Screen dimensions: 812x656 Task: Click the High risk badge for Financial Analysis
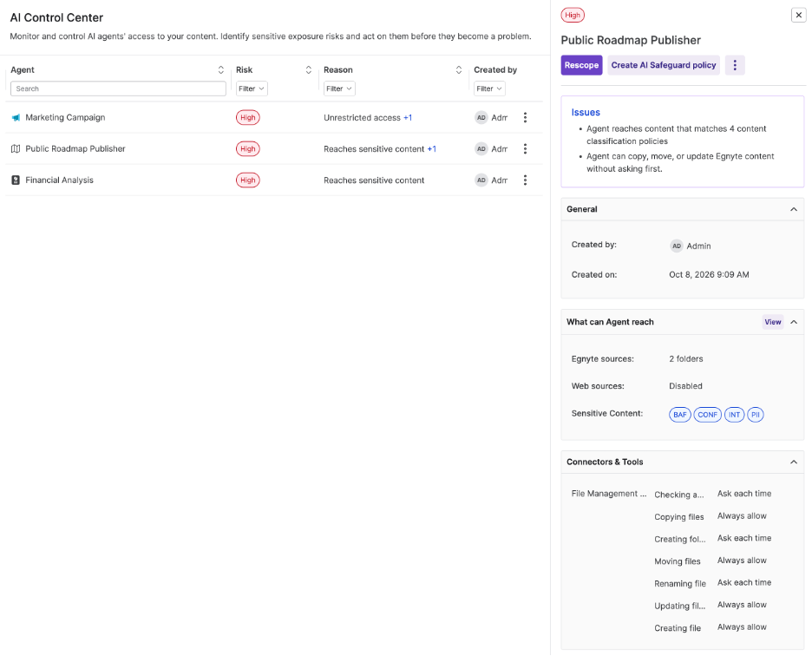247,180
